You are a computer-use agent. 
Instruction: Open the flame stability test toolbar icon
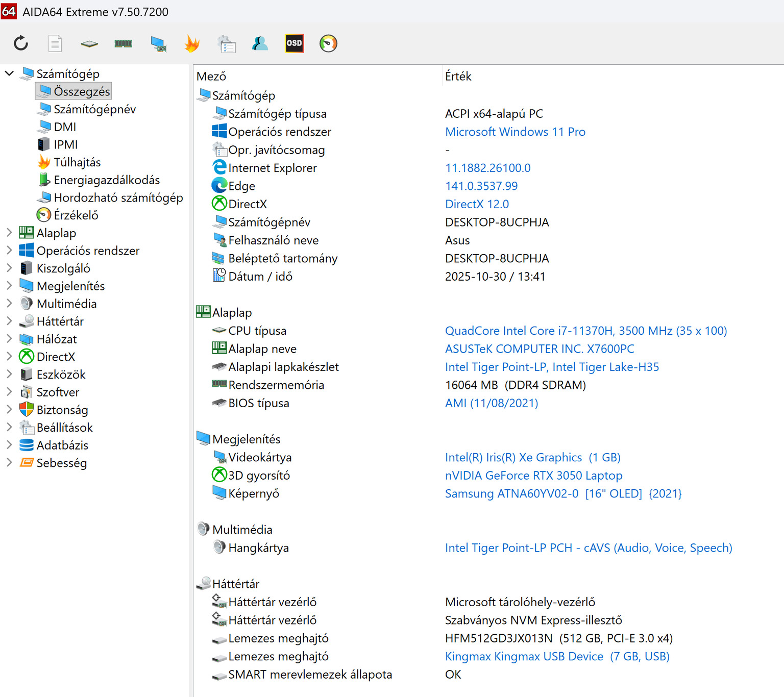tap(192, 43)
